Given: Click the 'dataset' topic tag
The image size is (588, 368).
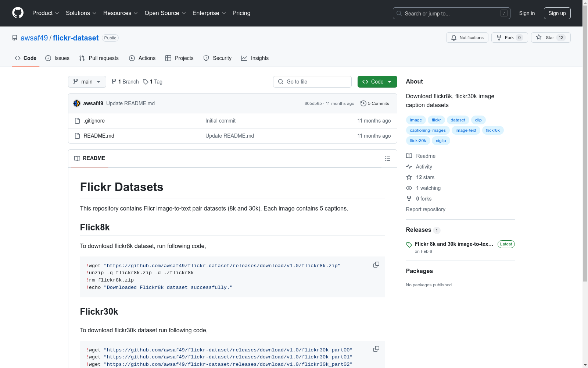Looking at the screenshot, I should 458,120.
